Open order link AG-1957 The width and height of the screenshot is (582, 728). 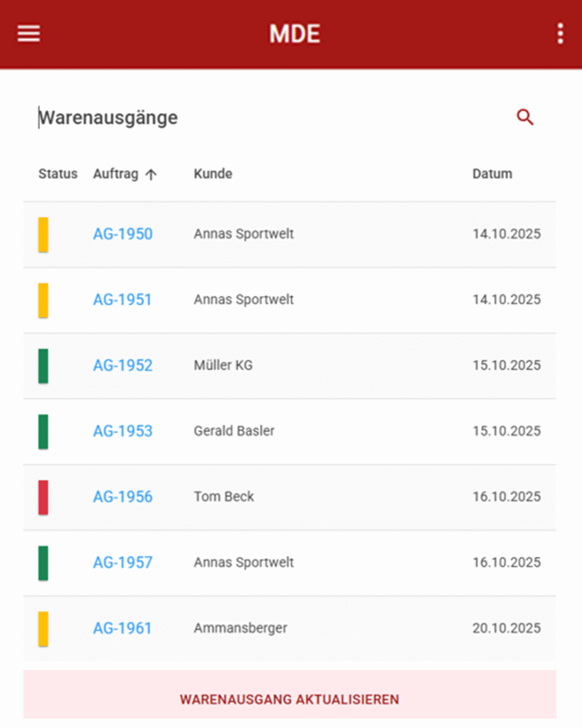(x=122, y=563)
